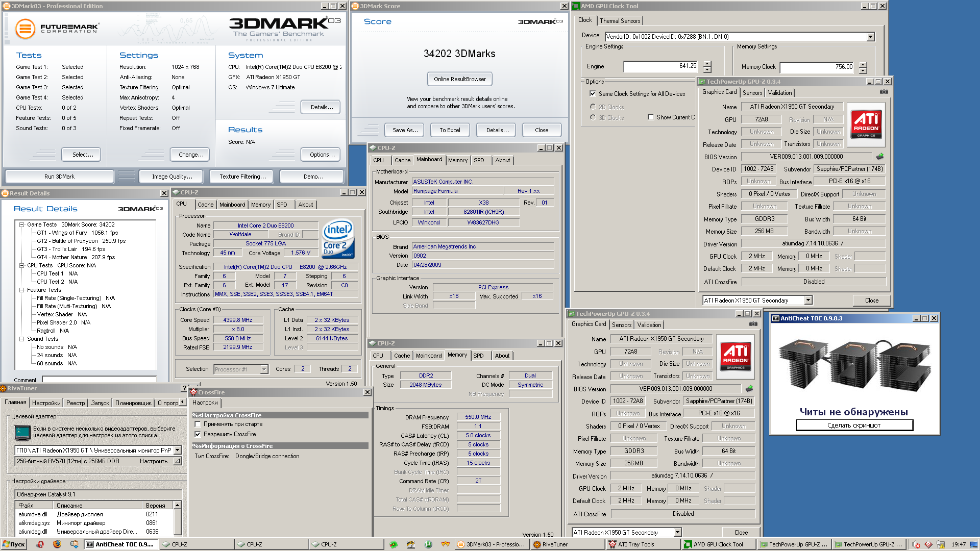The height and width of the screenshot is (551, 980).
Task: Click the RivaTuner customize triangle button
Action: 177,461
